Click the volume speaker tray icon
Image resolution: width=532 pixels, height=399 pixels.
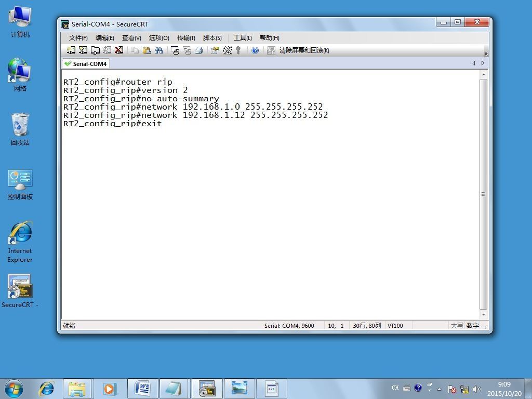coord(477,389)
